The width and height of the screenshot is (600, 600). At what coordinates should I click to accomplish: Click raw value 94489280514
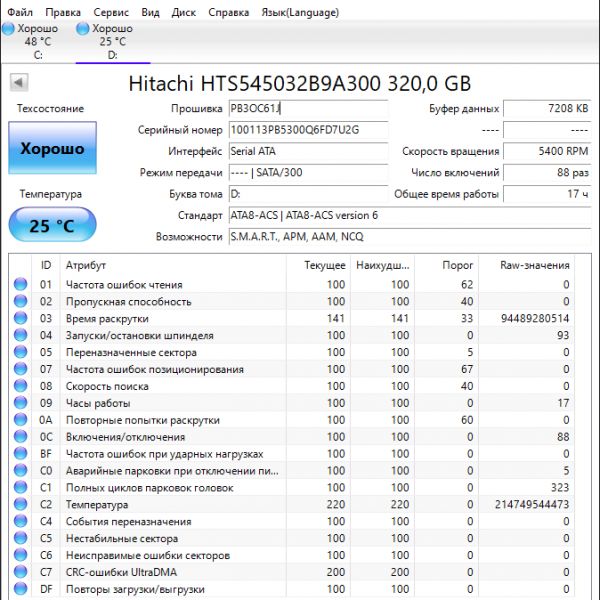pyautogui.click(x=535, y=318)
